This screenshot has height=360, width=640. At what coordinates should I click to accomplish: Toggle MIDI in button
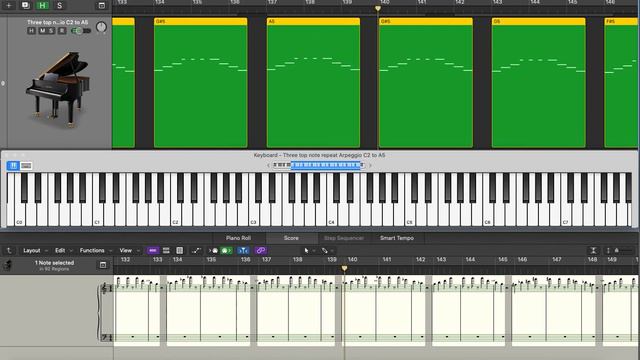pos(214,250)
